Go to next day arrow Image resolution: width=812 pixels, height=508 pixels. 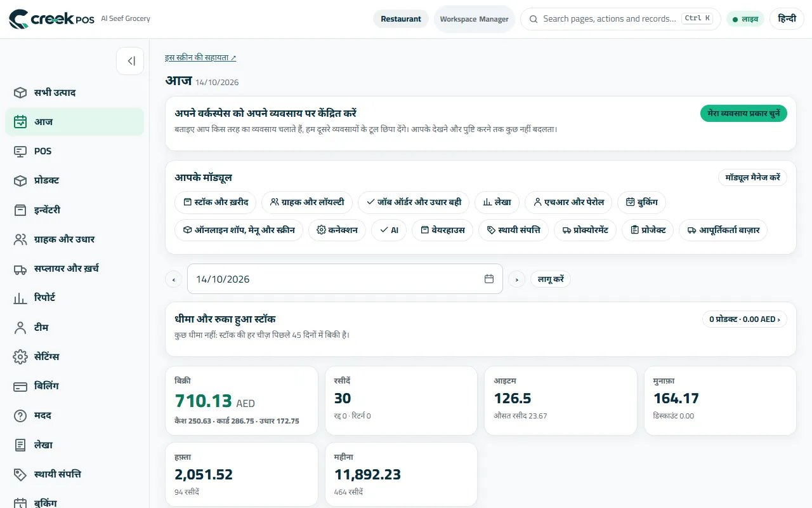pos(517,279)
